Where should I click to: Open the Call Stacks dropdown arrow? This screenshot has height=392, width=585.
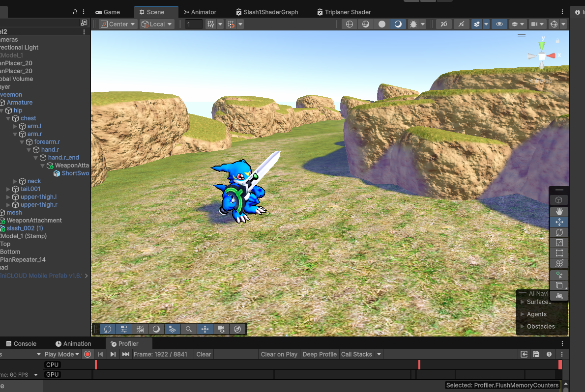(379, 354)
